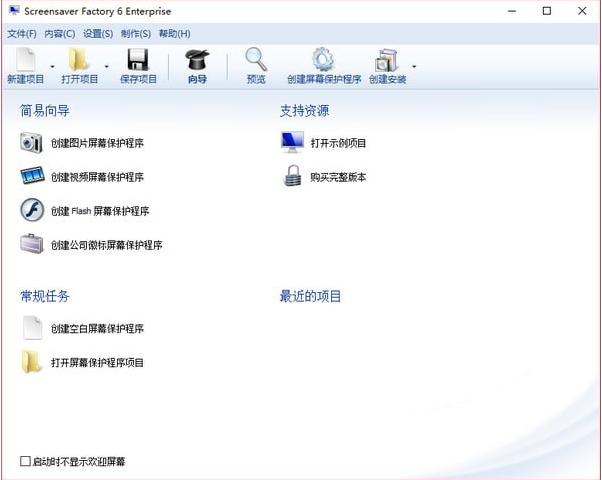Click the 打开屏幕保护程序项目 link
602x480 pixels.
98,362
